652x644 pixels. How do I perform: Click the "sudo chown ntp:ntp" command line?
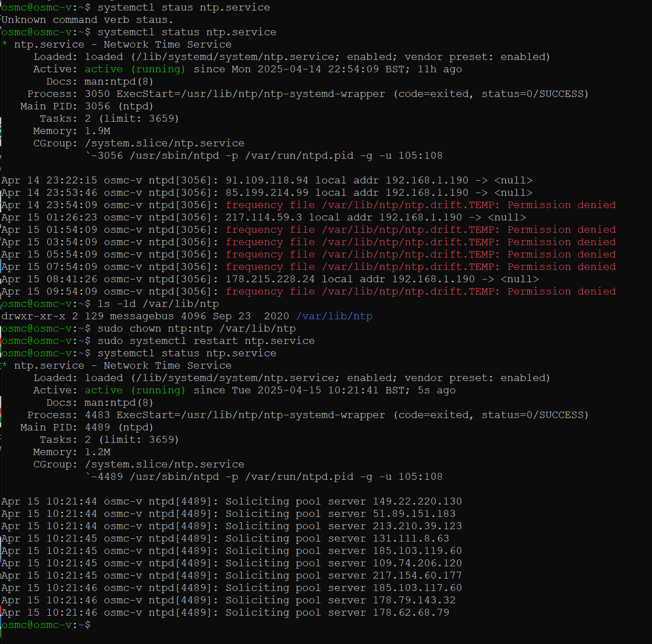tap(196, 328)
